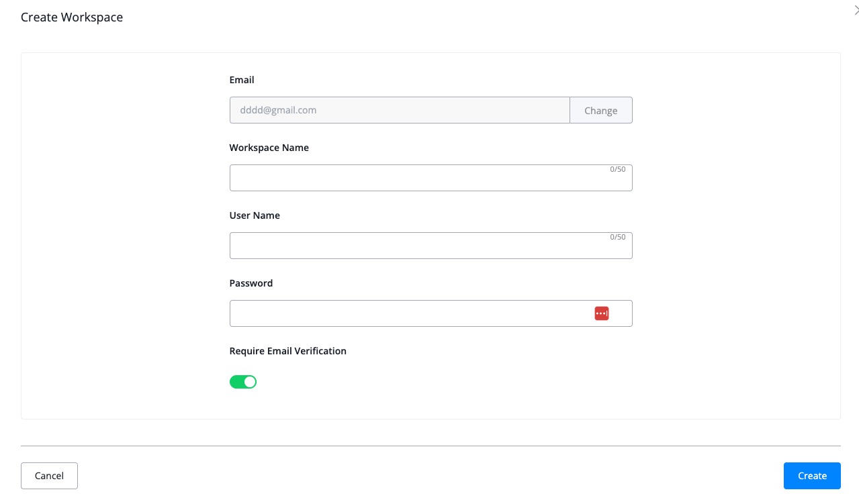Click the Workspace Name label

269,148
